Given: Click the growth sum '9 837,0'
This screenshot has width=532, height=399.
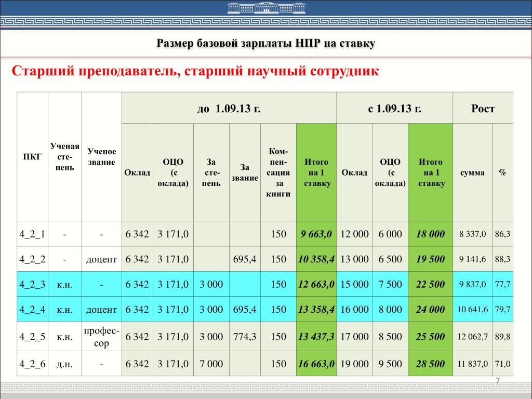Looking at the screenshot, I should click(x=472, y=284).
